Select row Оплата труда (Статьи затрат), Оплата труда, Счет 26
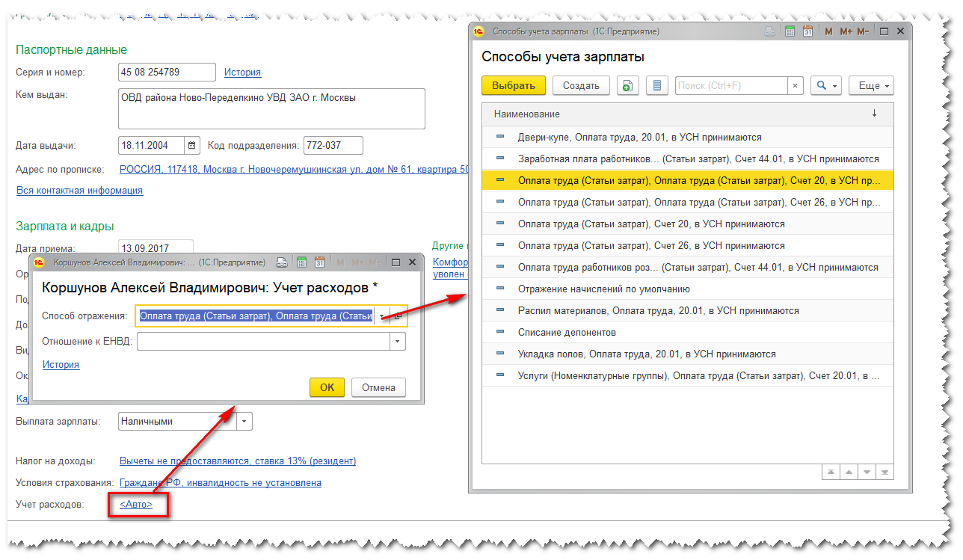Screen dimensions: 963x560 tap(688, 203)
